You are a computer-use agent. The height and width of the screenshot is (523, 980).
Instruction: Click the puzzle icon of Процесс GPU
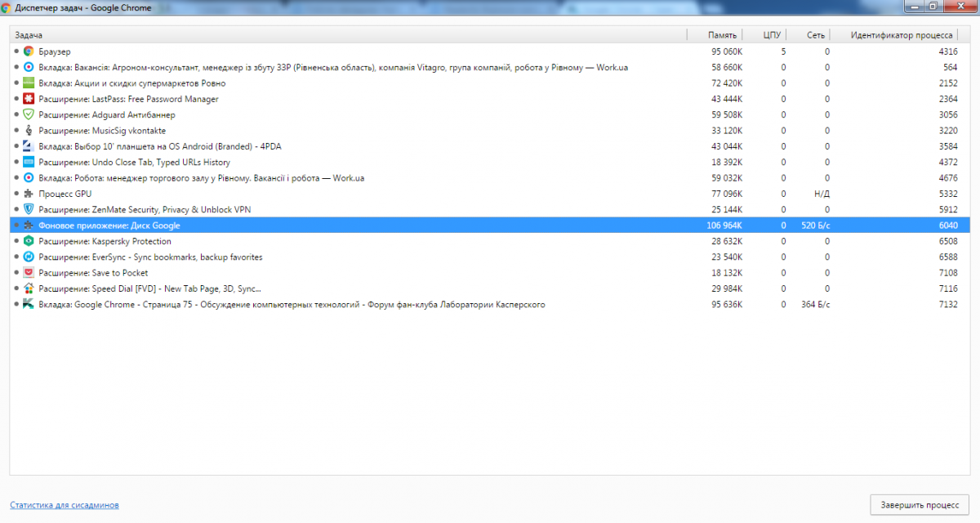28,194
